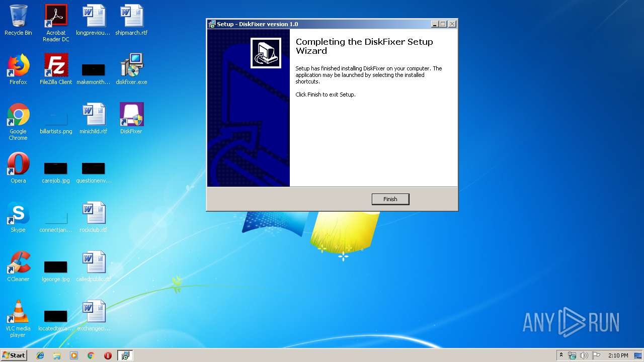Select the Skype desktop shortcut

pos(18,217)
